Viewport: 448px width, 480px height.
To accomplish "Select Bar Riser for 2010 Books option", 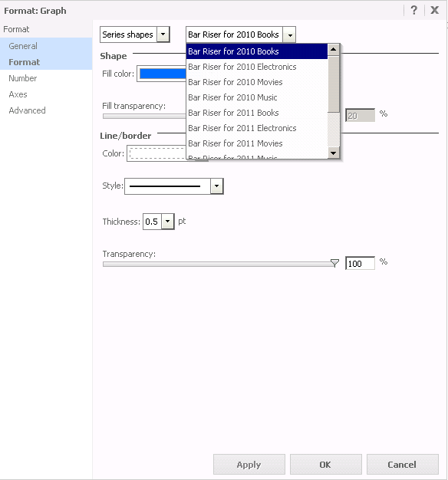I will tap(257, 51).
